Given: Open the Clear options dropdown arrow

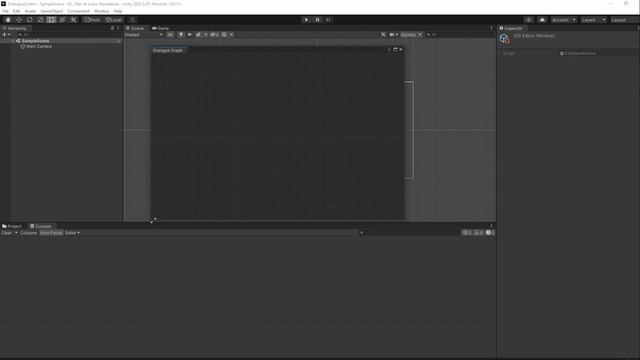Looking at the screenshot, I should (16, 233).
